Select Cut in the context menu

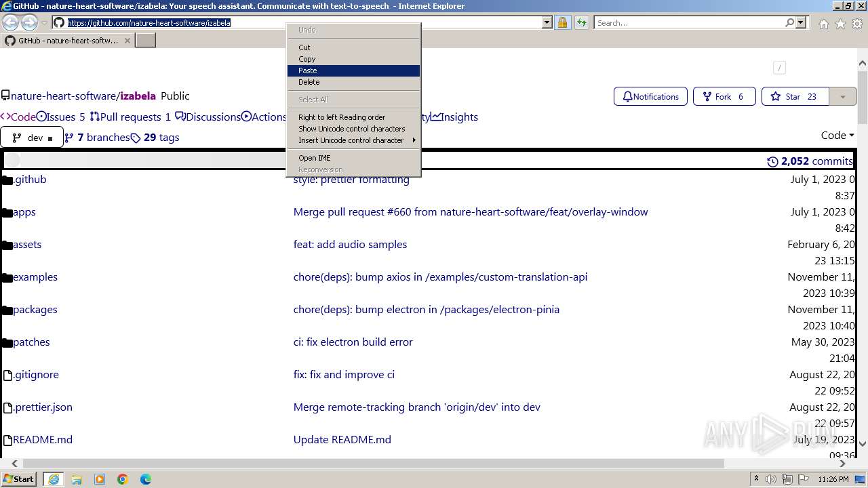tap(353, 47)
